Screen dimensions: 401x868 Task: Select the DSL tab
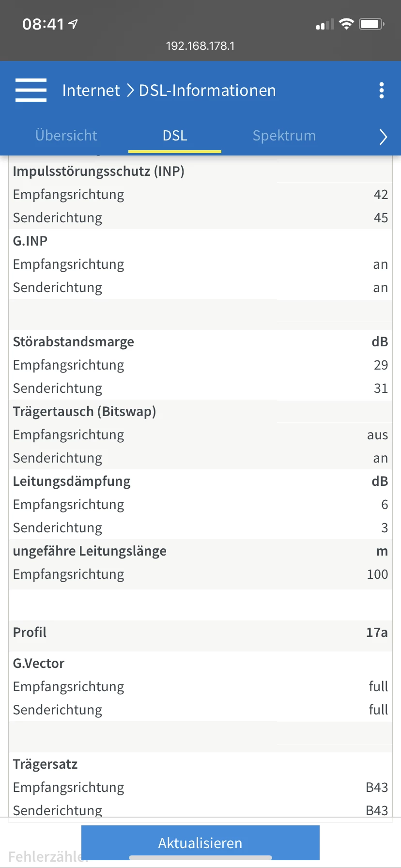pyautogui.click(x=175, y=136)
